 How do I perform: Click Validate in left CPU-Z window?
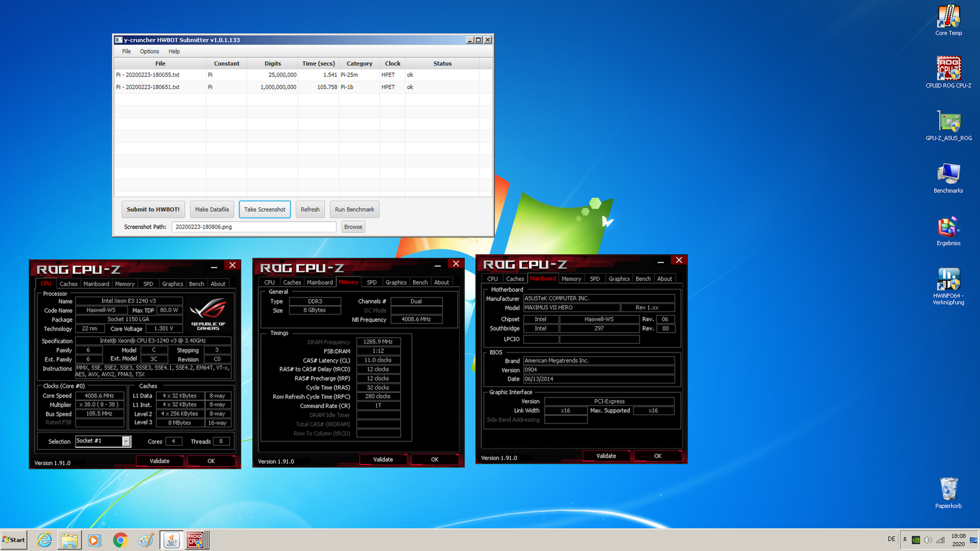coord(159,461)
